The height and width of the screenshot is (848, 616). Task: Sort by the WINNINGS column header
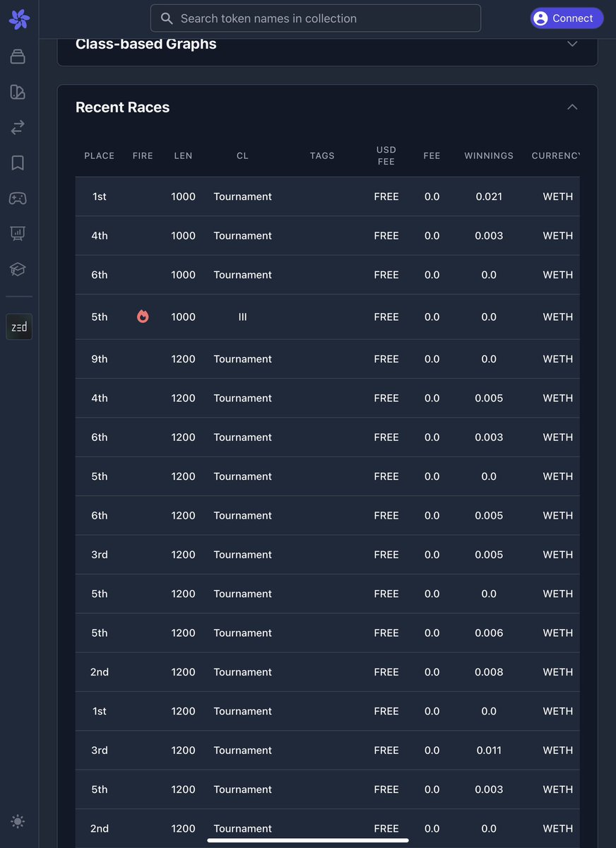coord(489,155)
